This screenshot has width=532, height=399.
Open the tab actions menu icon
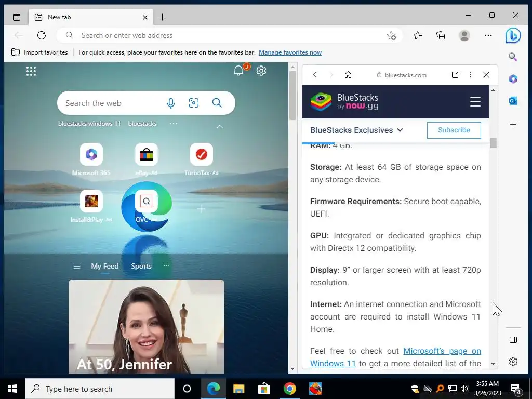(x=16, y=17)
